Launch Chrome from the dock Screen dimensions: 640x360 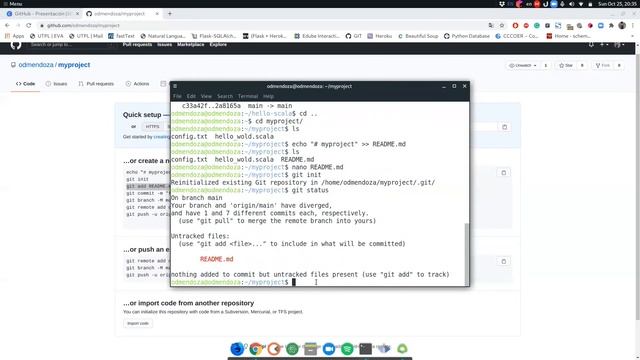click(256, 349)
